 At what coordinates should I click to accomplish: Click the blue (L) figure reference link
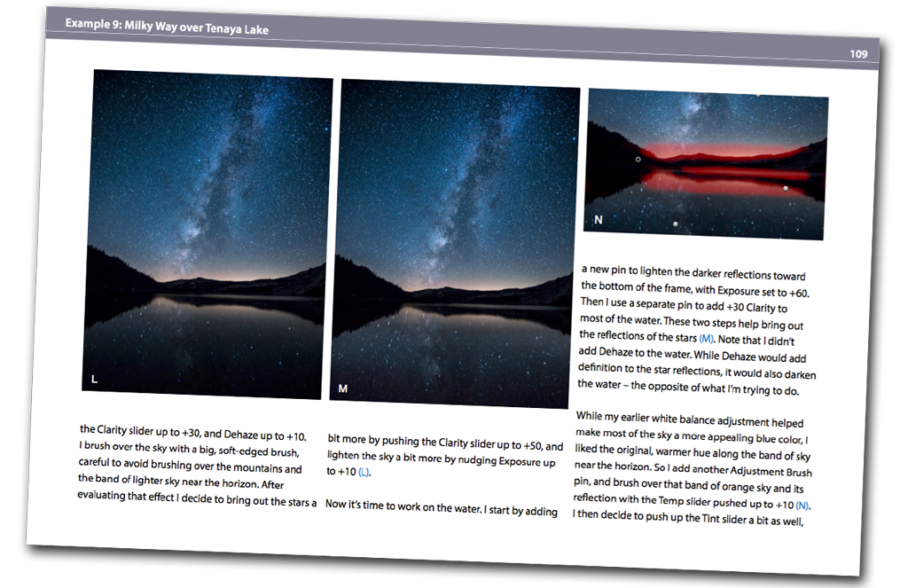click(x=364, y=472)
